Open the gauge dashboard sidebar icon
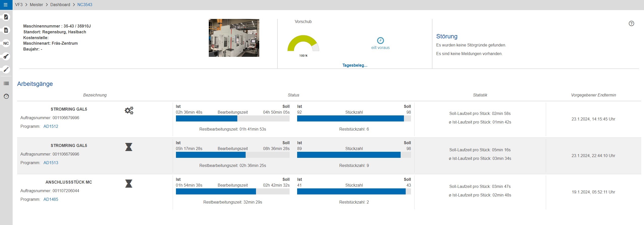Viewport: 644px width, 225px height. tap(6, 96)
